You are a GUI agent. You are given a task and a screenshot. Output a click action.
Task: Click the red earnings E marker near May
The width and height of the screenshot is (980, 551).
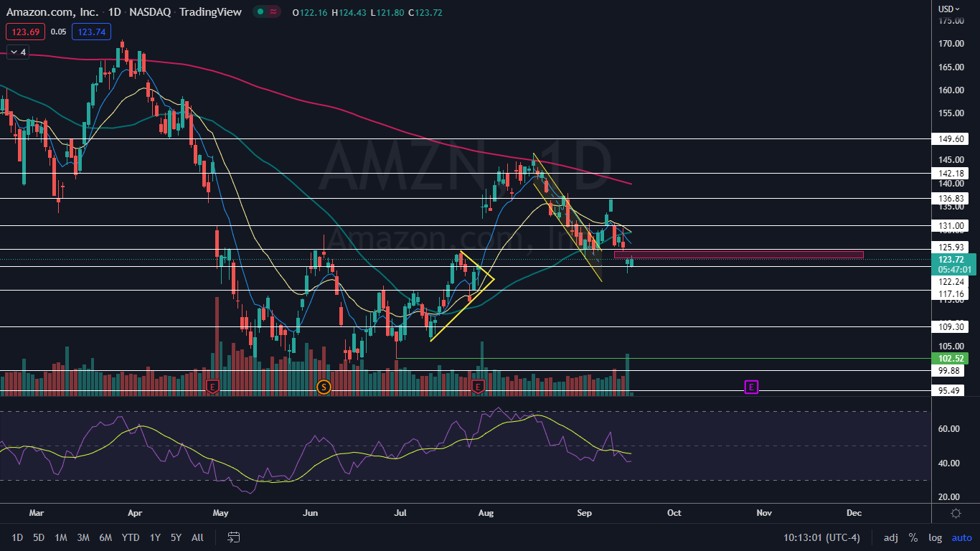pyautogui.click(x=212, y=387)
